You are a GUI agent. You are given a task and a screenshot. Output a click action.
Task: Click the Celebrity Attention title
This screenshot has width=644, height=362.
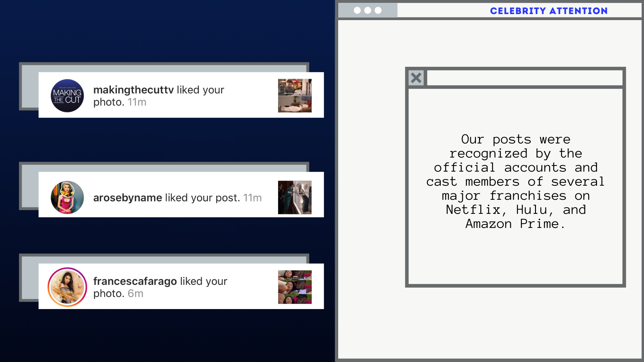[x=548, y=11]
